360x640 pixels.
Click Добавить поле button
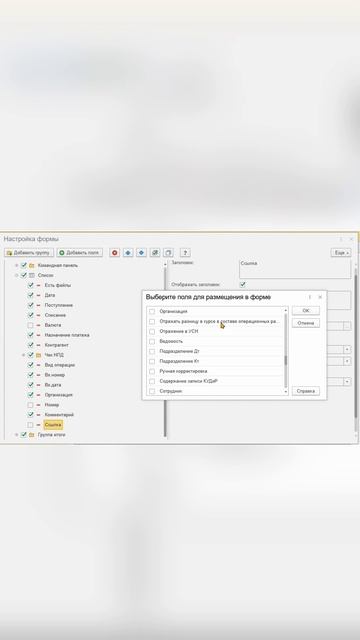pyautogui.click(x=80, y=253)
